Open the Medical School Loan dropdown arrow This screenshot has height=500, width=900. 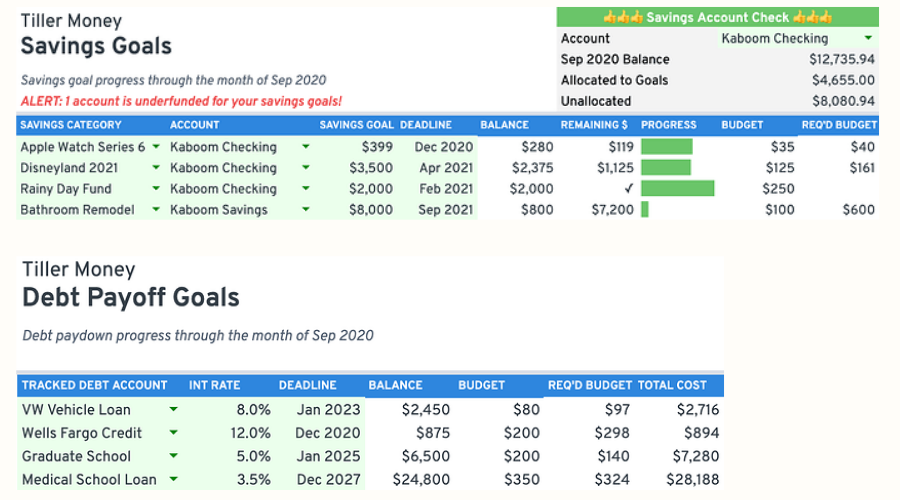point(174,479)
